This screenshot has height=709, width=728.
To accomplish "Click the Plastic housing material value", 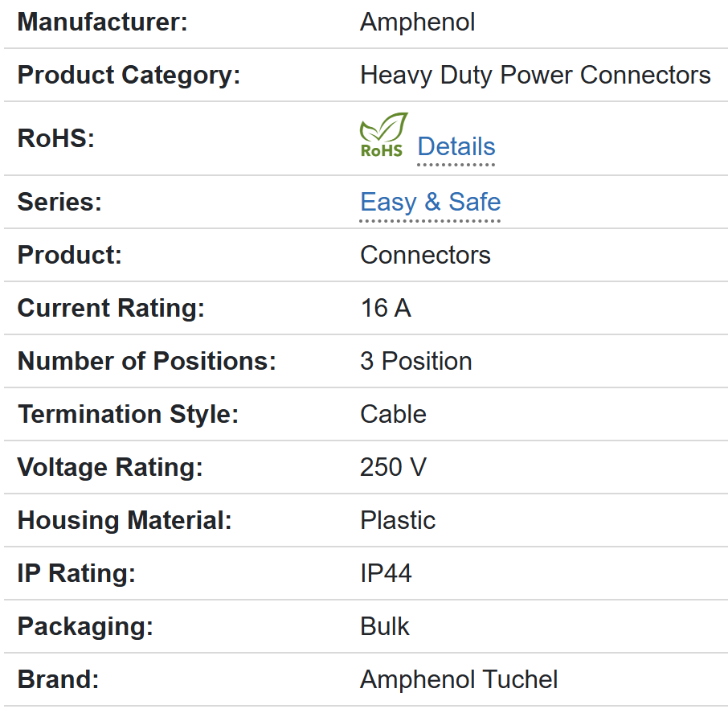I will (398, 520).
